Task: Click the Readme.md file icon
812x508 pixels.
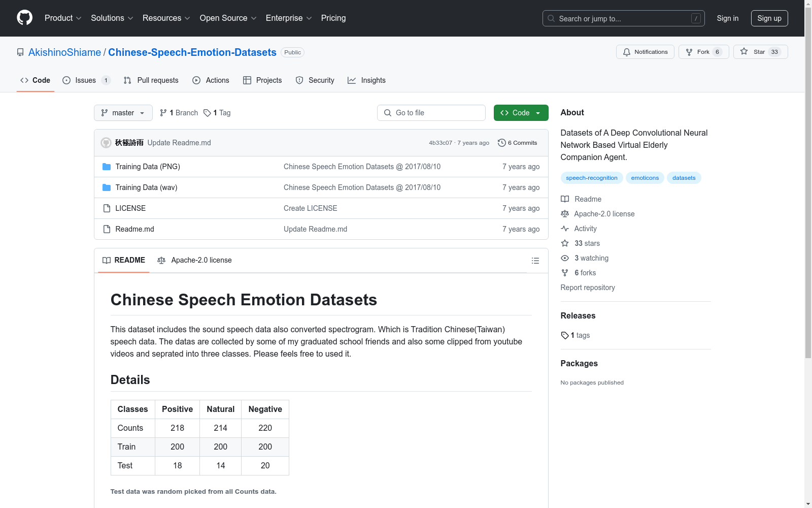Action: click(107, 229)
